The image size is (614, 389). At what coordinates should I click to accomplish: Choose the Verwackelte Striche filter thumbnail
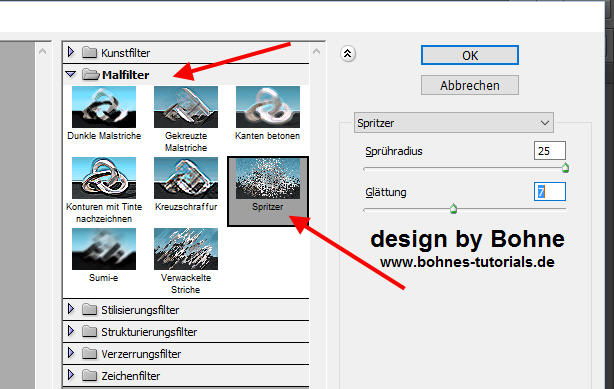186,249
